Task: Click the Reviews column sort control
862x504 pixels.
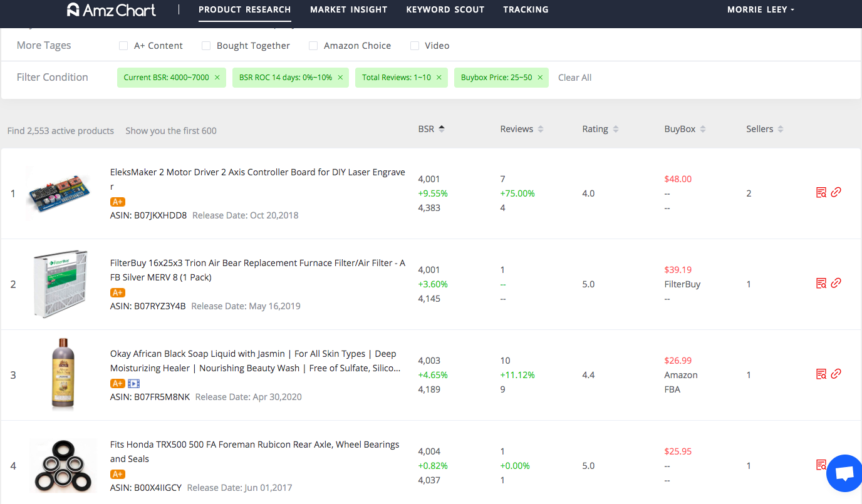Action: pyautogui.click(x=542, y=128)
